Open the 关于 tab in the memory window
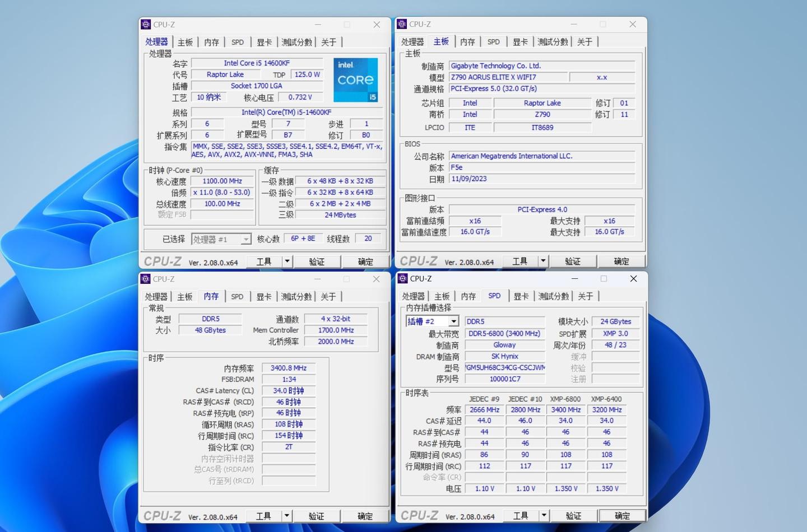807x532 pixels. click(x=329, y=296)
